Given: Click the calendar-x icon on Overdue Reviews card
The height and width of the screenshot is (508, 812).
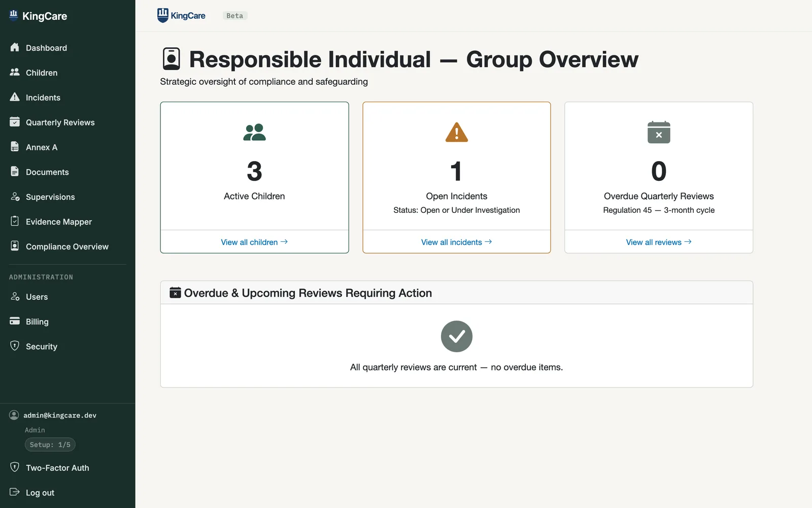Looking at the screenshot, I should [x=659, y=132].
